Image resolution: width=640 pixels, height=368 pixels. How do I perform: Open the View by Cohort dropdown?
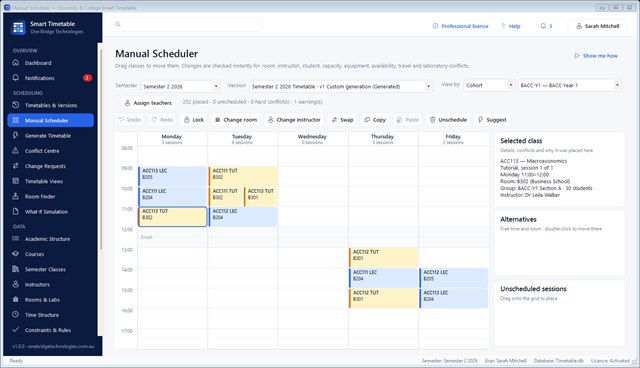pos(489,85)
